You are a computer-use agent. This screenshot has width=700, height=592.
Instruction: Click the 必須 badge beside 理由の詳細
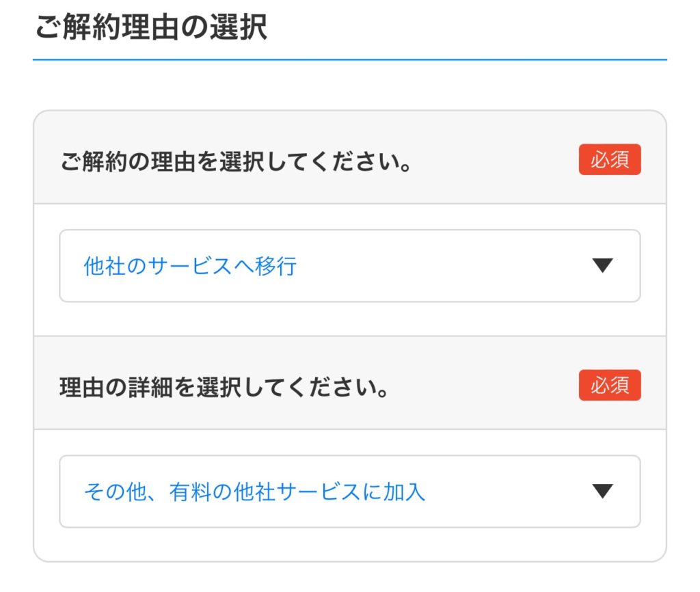point(609,385)
